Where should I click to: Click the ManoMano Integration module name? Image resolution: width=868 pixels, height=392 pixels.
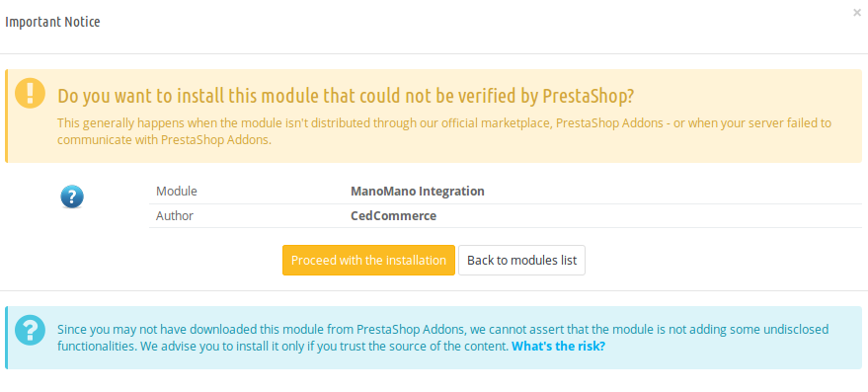tap(418, 192)
